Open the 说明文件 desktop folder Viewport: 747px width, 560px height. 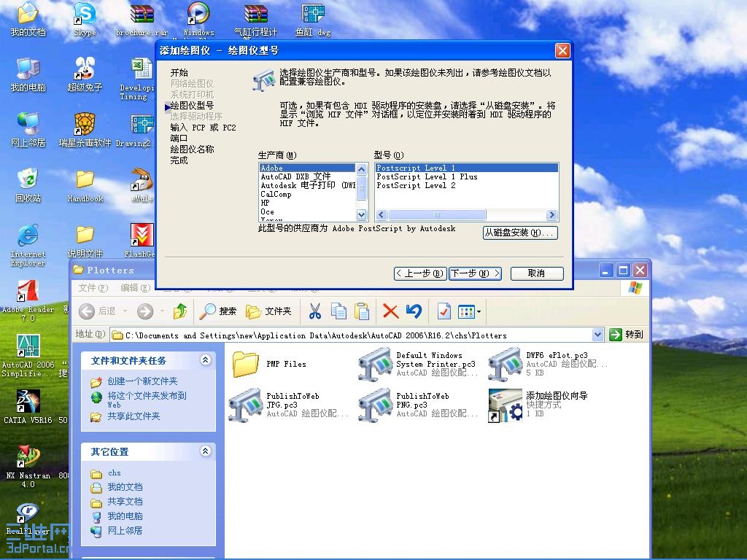[x=85, y=241]
